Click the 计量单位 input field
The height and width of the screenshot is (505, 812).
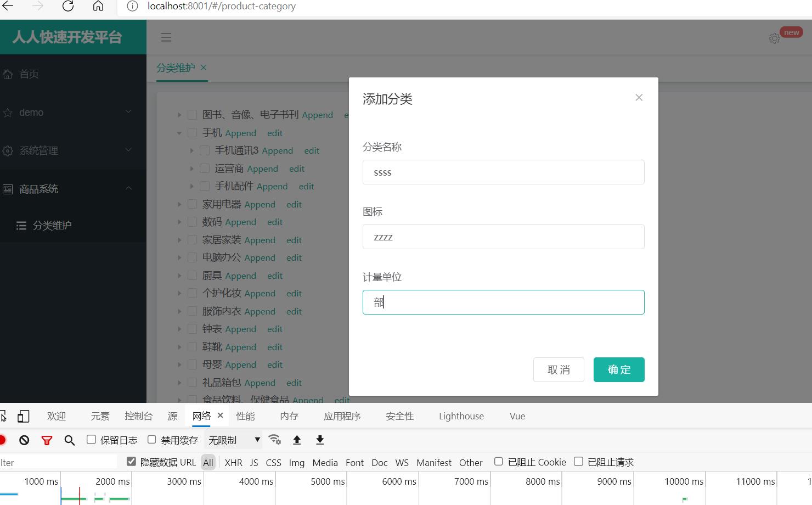coord(504,302)
